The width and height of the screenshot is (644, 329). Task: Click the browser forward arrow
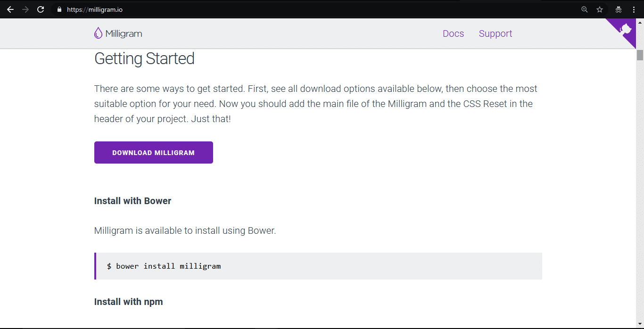click(25, 9)
